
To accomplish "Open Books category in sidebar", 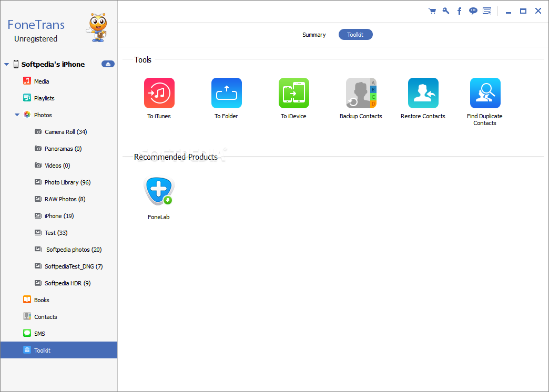I will coord(59,300).
